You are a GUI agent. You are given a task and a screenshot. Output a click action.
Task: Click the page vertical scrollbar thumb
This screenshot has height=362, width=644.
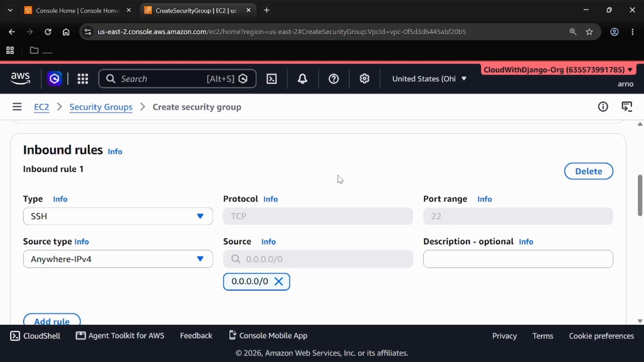[640, 195]
